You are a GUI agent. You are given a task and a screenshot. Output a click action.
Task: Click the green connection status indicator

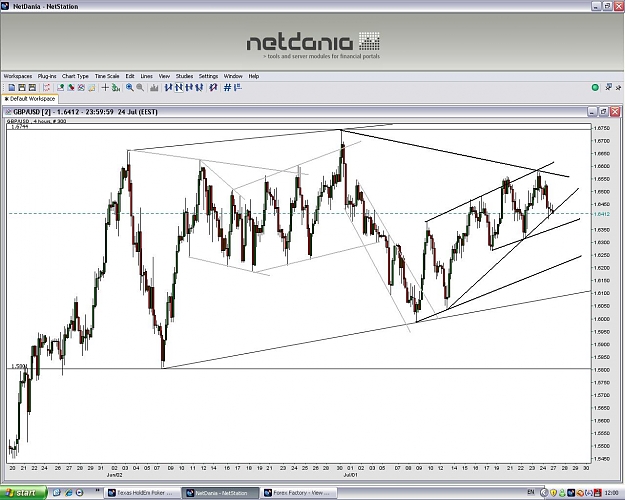pyautogui.click(x=595, y=87)
